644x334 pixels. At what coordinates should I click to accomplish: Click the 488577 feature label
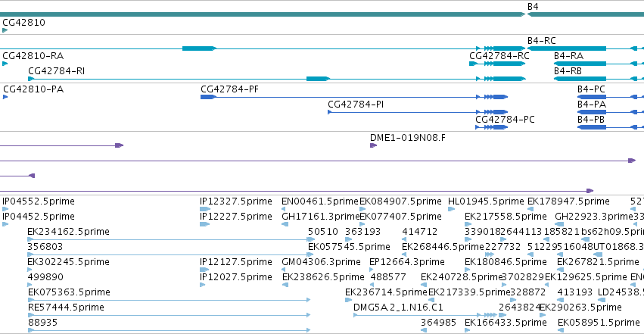coord(388,277)
